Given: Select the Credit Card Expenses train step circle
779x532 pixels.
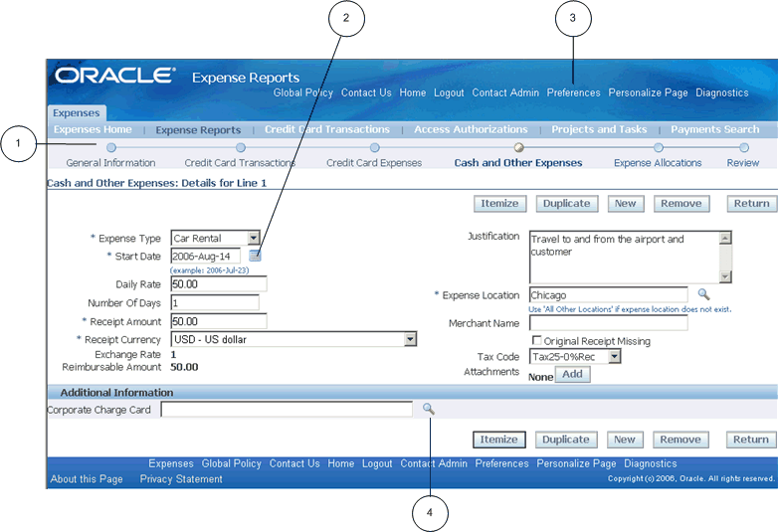Looking at the screenshot, I should click(x=375, y=147).
